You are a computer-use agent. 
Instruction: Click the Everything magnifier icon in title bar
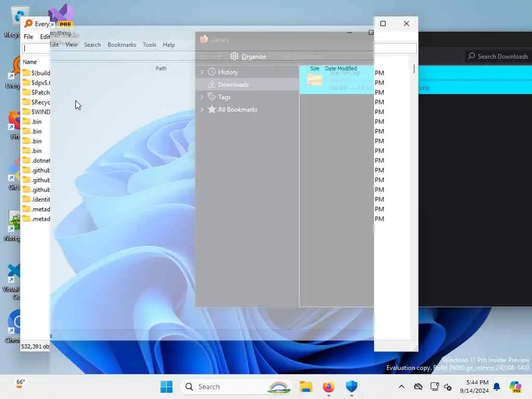(29, 23)
